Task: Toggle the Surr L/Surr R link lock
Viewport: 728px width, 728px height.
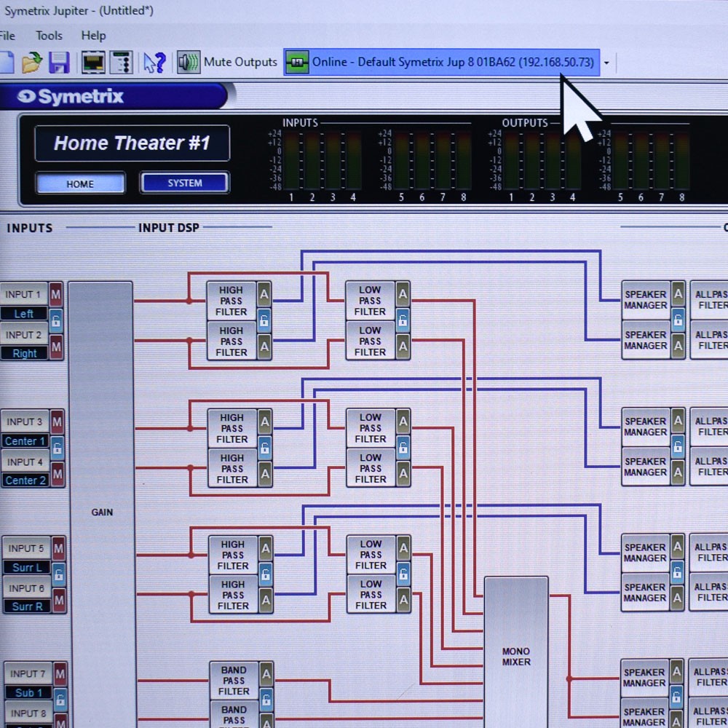Action: [58, 575]
